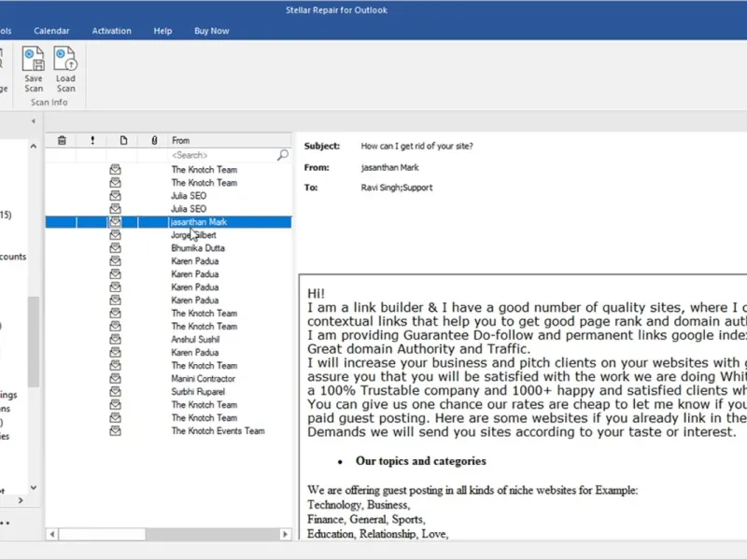Click the folder tree vertical scrollbar thumb

coord(34,342)
